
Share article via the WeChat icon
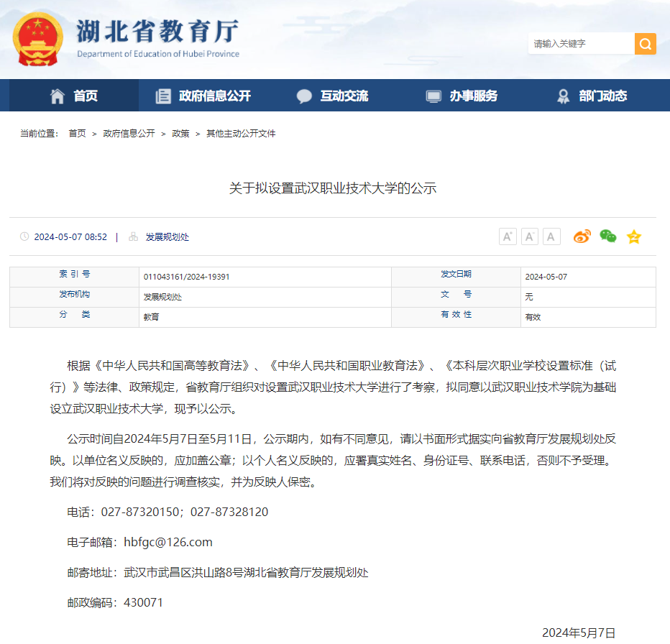click(607, 236)
